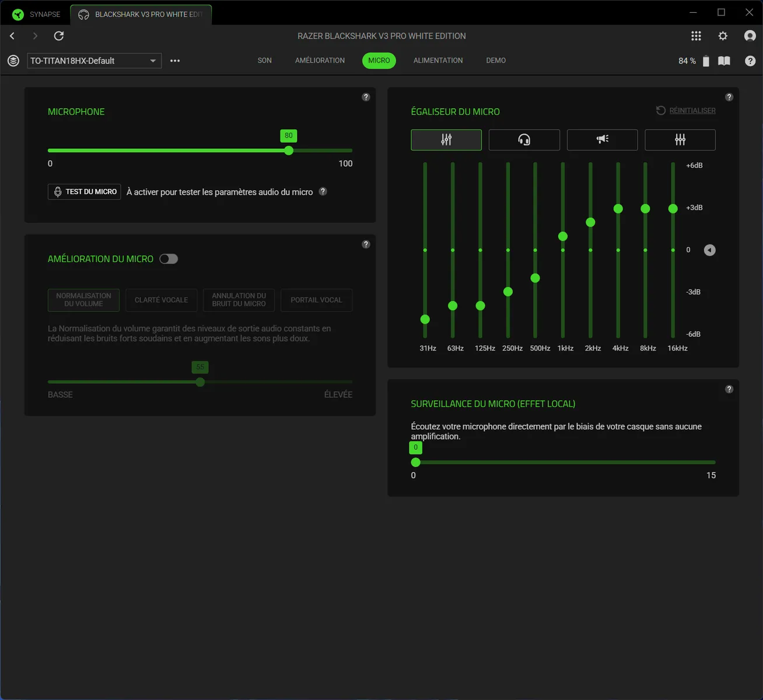The height and width of the screenshot is (700, 763).
Task: Open the TO-TITAN18HX-Default profile dropdown
Action: click(x=94, y=61)
